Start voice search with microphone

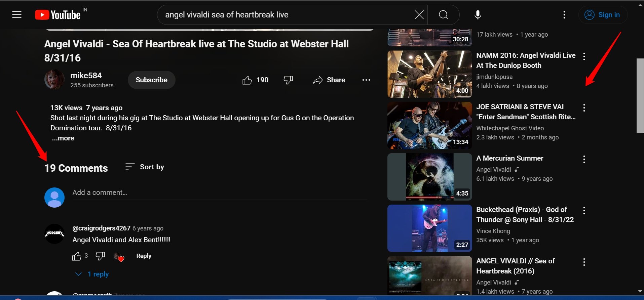(478, 15)
